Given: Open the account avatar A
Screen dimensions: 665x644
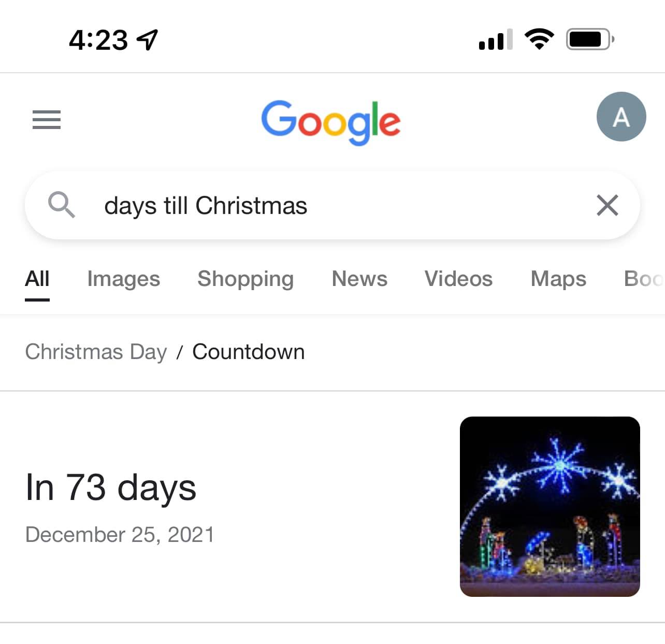Looking at the screenshot, I should (621, 117).
